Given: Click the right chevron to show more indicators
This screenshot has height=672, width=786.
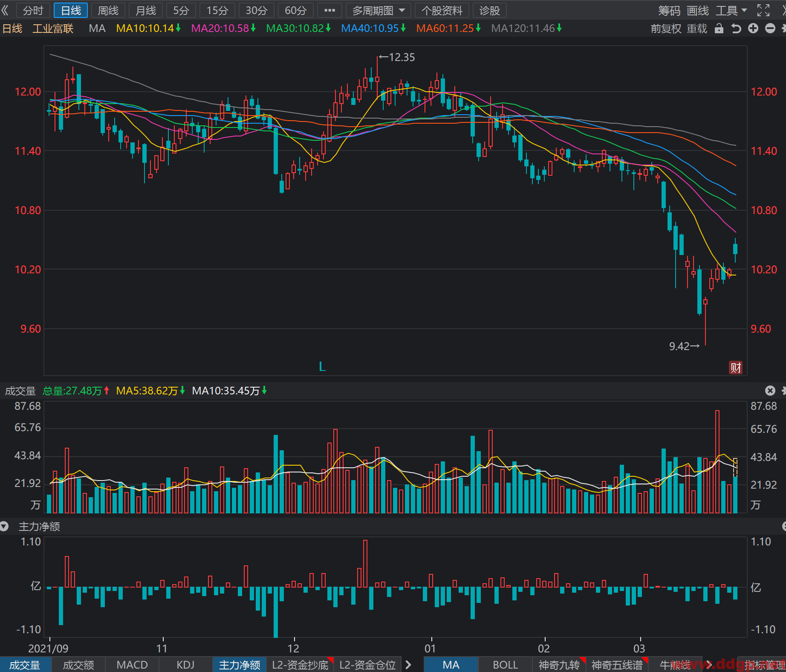Looking at the screenshot, I should [408, 665].
